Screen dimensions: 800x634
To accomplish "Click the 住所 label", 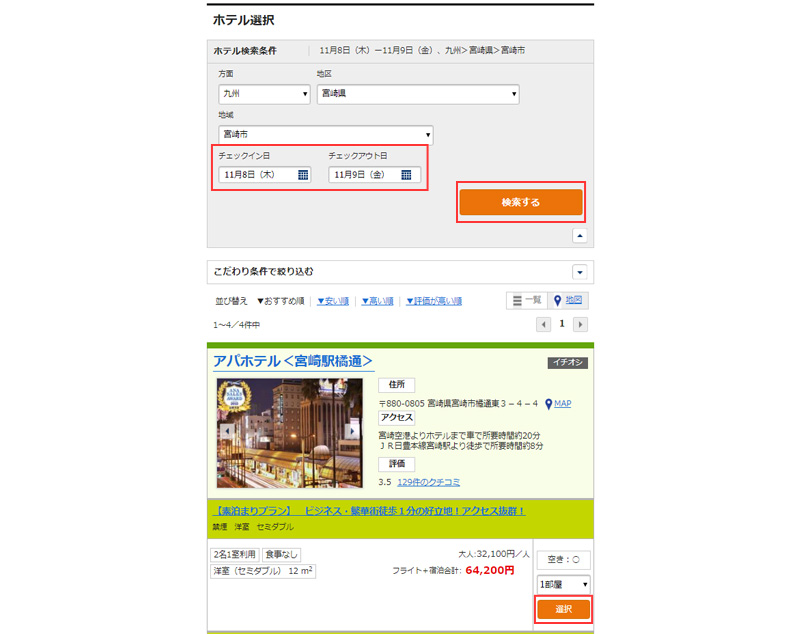I will (x=396, y=385).
